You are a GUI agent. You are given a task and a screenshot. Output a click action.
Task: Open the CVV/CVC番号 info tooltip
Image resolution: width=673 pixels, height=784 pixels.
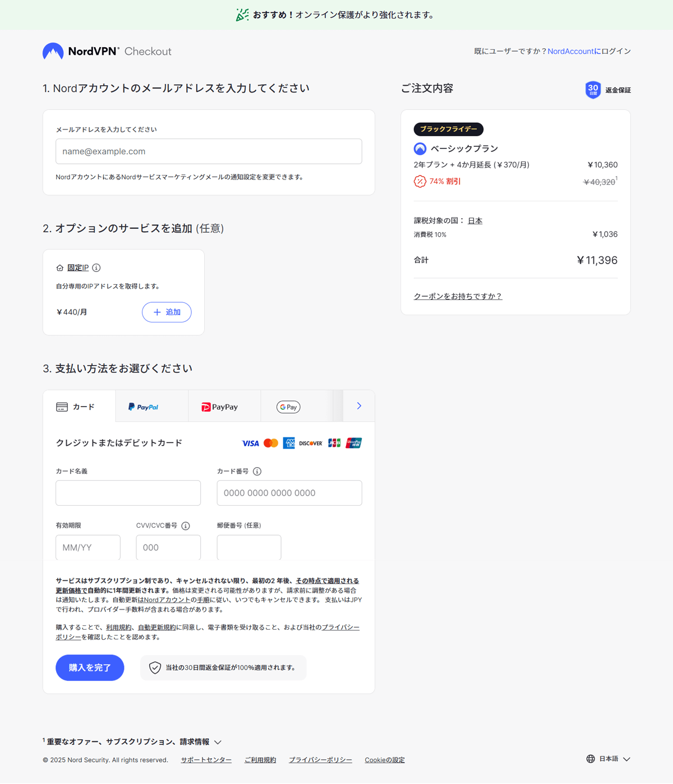[186, 525]
